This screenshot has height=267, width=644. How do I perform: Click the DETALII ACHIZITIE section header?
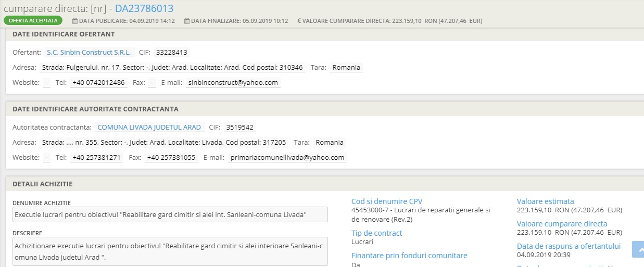tap(42, 184)
